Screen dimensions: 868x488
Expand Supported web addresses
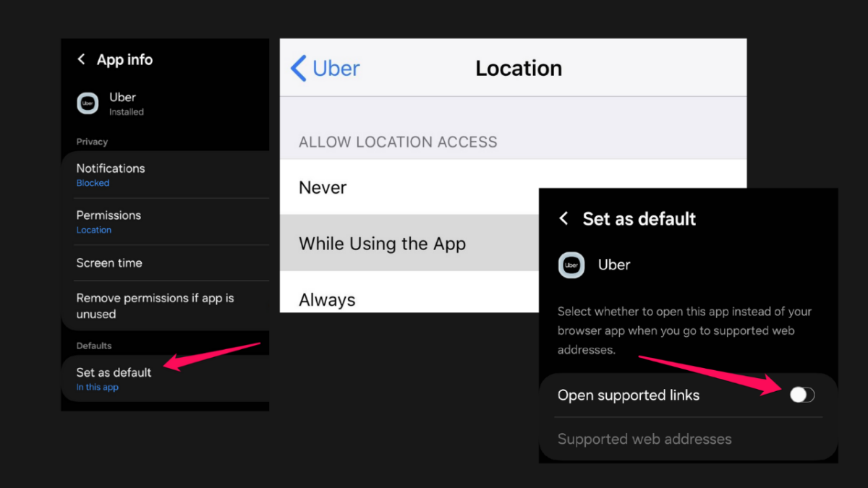(x=644, y=438)
